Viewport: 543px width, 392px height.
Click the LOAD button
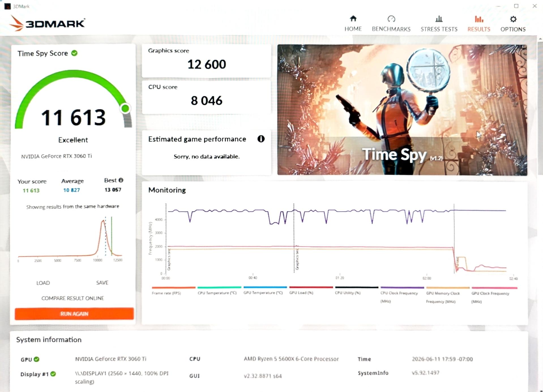43,283
